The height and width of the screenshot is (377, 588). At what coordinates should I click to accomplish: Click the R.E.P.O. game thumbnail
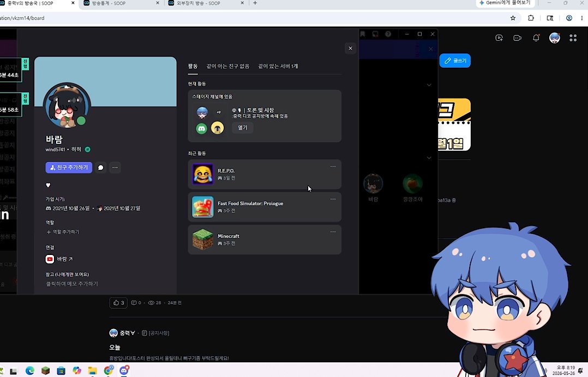(202, 174)
